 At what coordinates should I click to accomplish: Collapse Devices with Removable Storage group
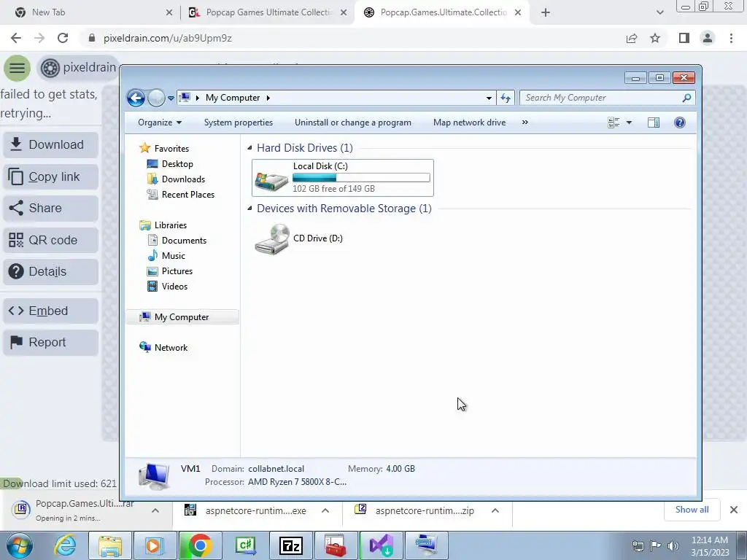click(x=249, y=209)
